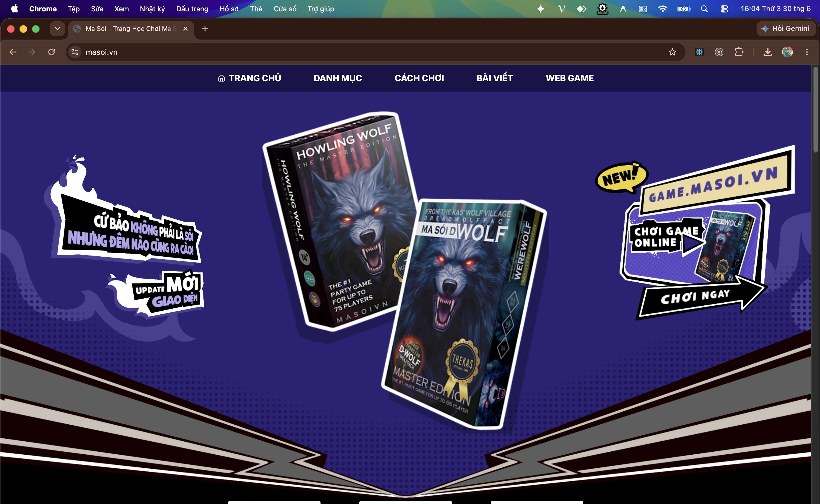Open Spotlight search icon

704,9
